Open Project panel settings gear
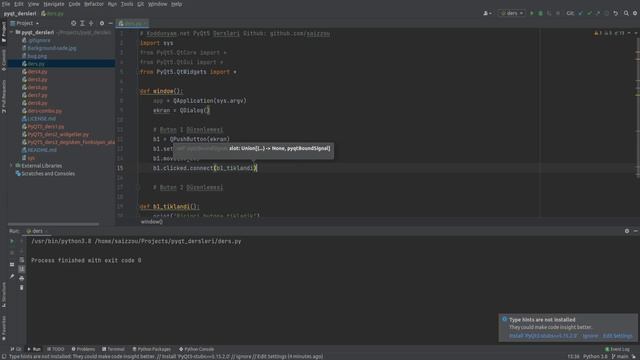This screenshot has width=640, height=360. (x=102, y=23)
